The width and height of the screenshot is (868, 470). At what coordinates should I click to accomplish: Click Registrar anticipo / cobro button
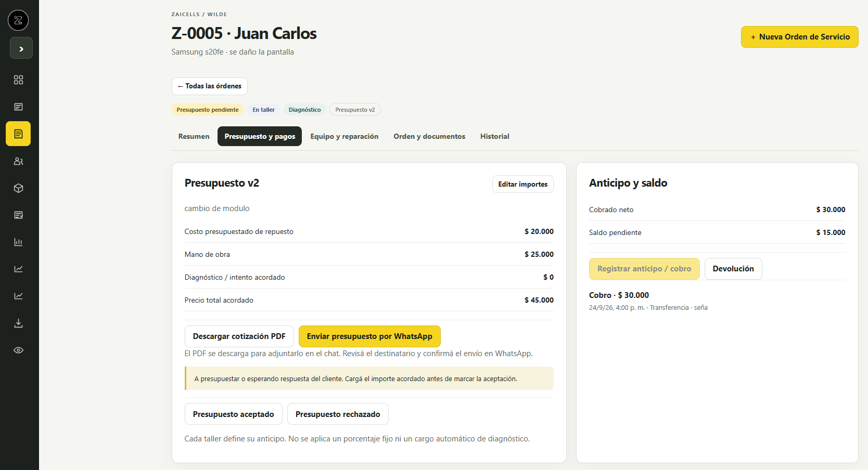tap(644, 269)
